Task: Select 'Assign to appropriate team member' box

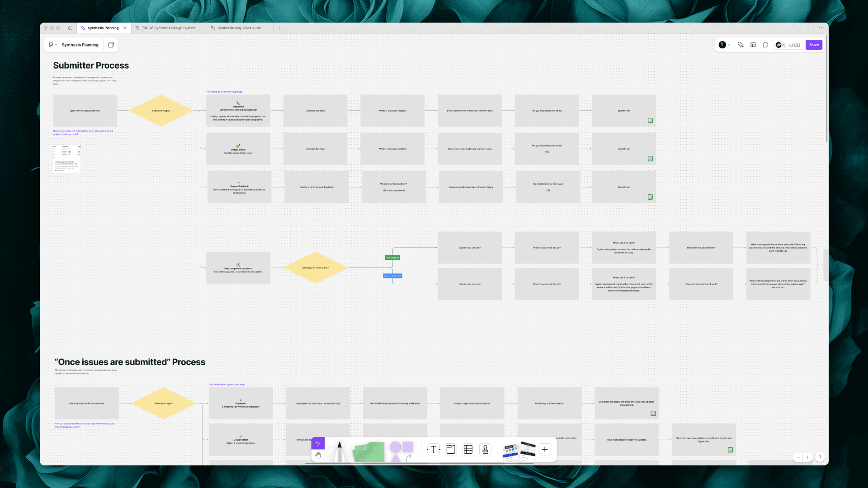Action: pyautogui.click(x=472, y=404)
